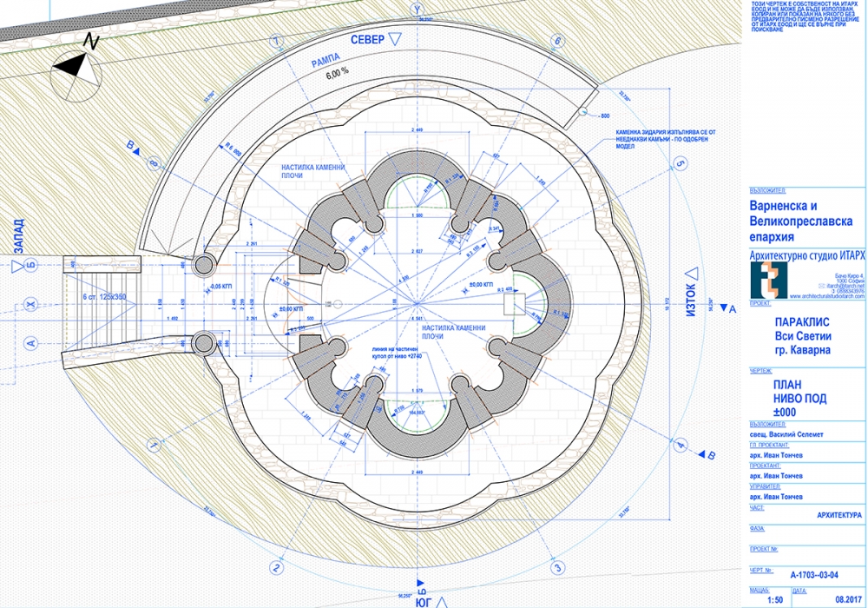Screen dimensions: 868x608
Task: Select grid axis bubble 2
Action: click(276, 567)
